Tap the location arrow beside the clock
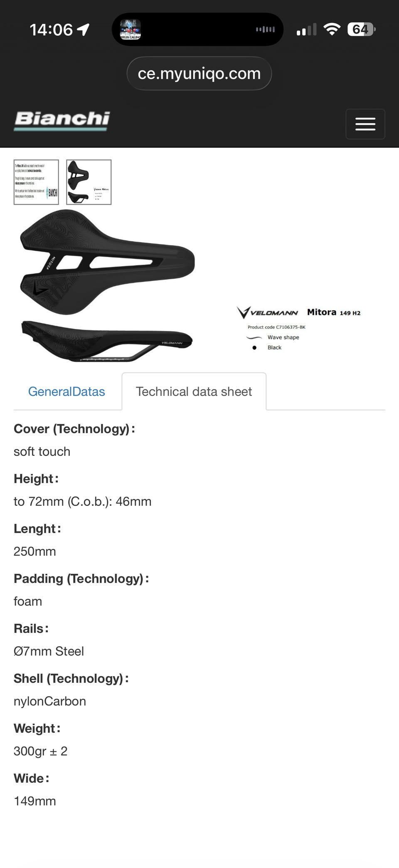 click(83, 30)
